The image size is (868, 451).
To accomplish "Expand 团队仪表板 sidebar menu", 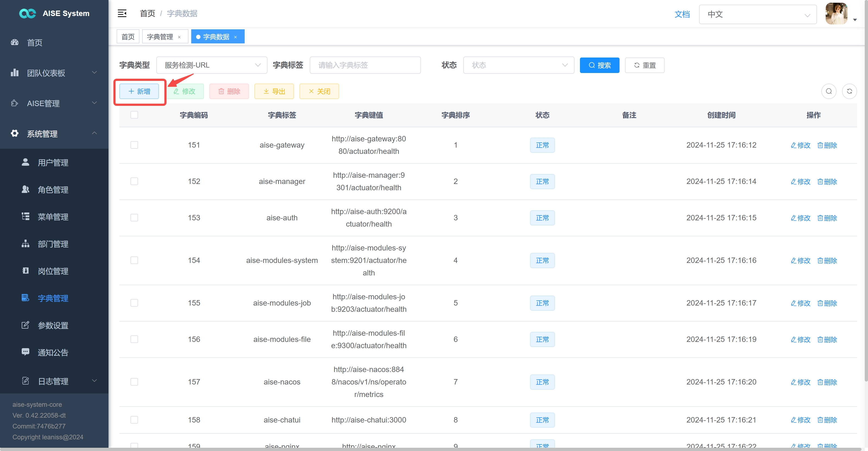I will [54, 73].
